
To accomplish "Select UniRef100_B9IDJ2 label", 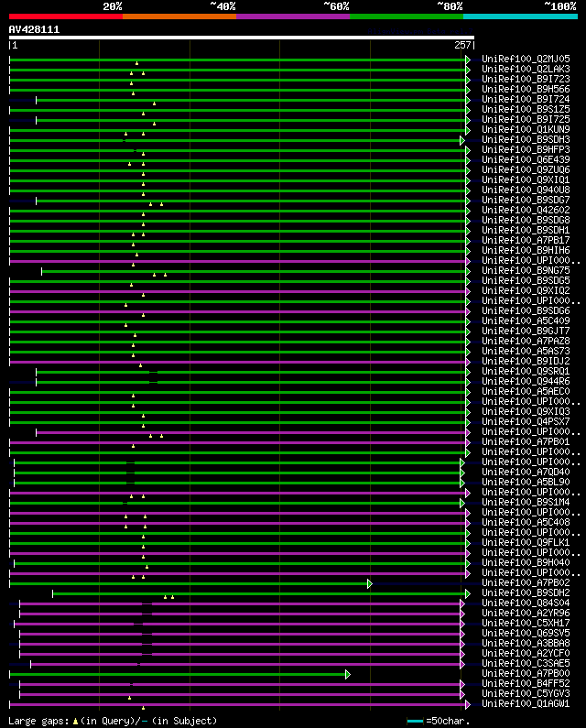I will pyautogui.click(x=526, y=361).
